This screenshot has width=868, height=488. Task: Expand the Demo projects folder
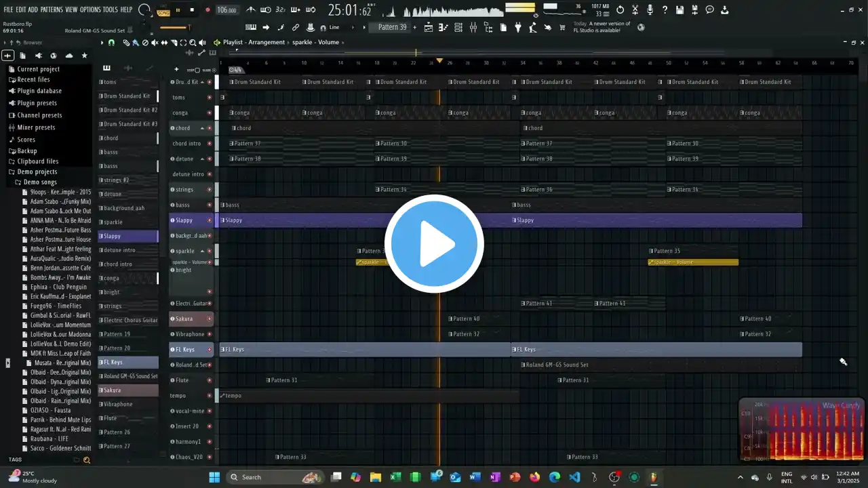click(37, 172)
